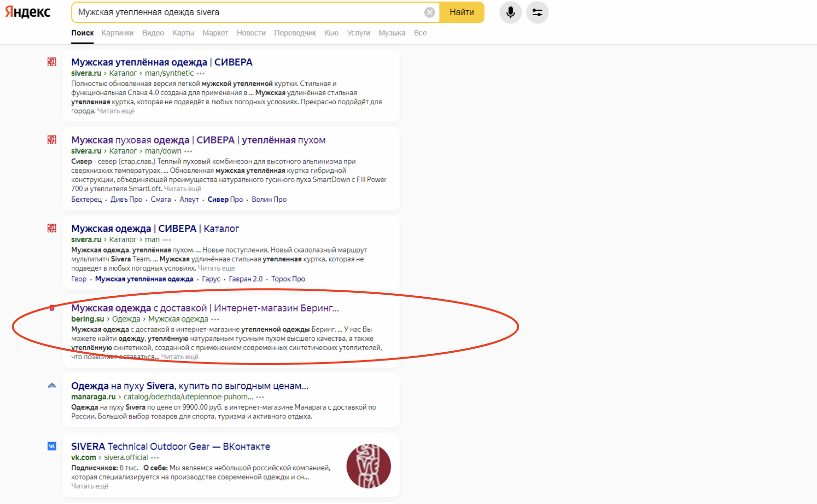Start voice search with microphone

(510, 12)
